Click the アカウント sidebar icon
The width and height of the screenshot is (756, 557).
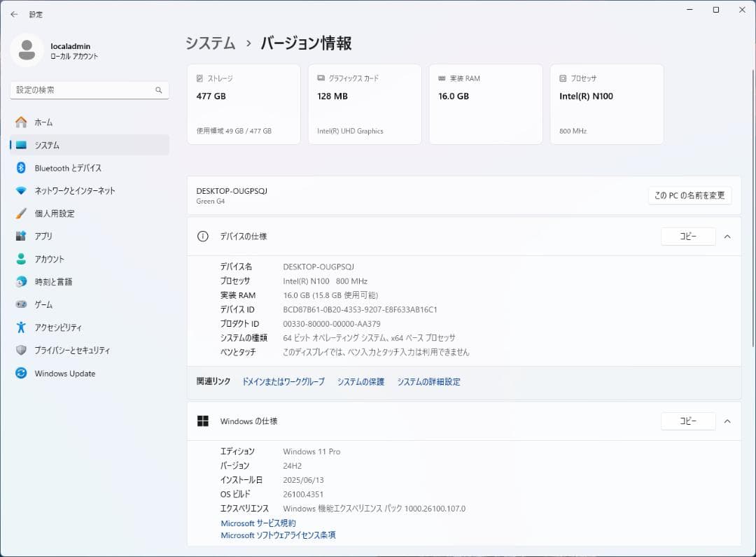pos(22,259)
